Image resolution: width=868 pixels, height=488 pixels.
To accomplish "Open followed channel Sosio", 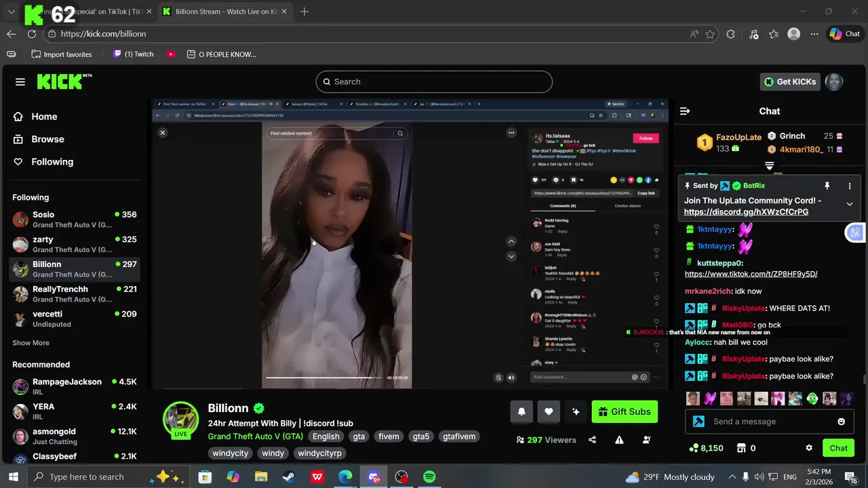I will (x=75, y=220).
